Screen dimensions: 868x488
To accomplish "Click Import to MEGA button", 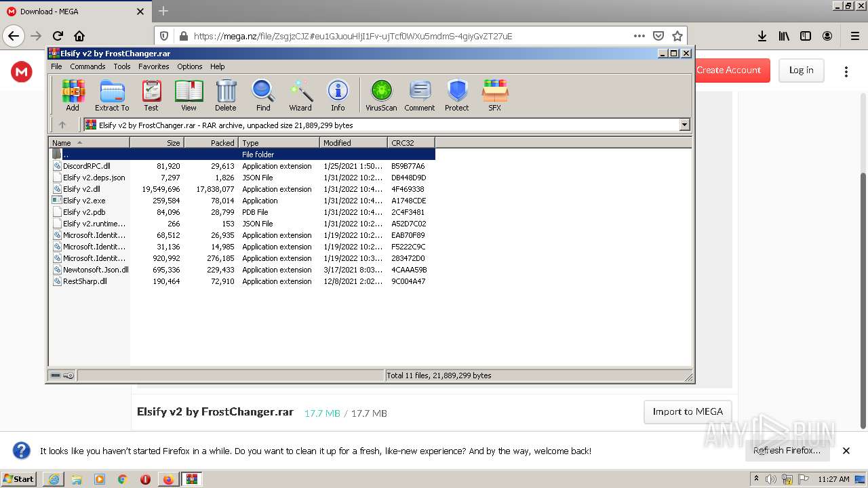I will [x=688, y=411].
